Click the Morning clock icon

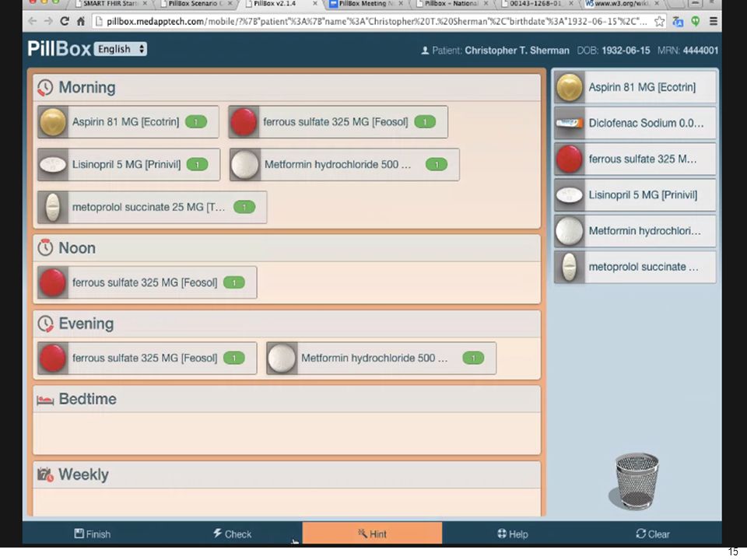click(45, 88)
